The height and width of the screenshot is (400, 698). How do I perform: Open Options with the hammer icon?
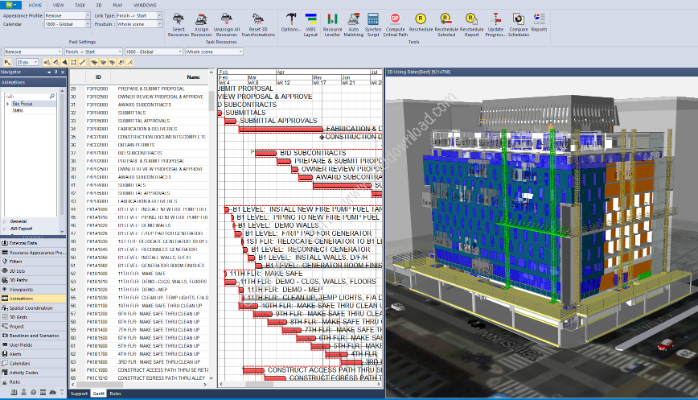tap(291, 22)
